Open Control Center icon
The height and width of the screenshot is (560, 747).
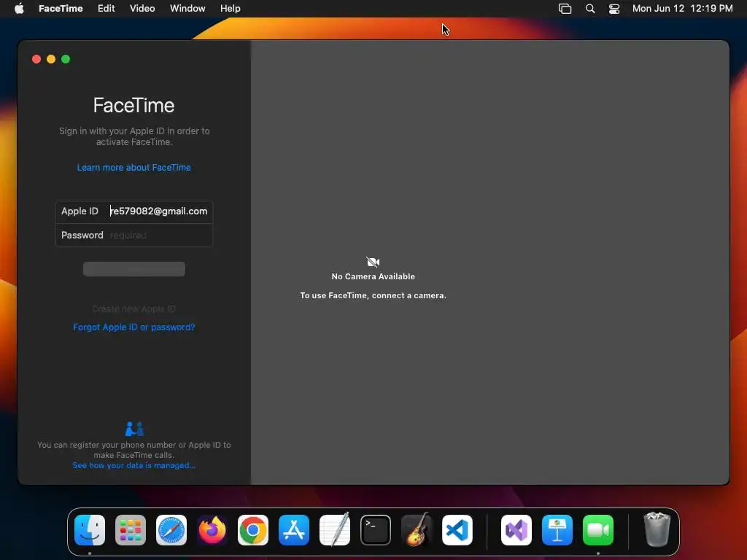click(x=614, y=9)
